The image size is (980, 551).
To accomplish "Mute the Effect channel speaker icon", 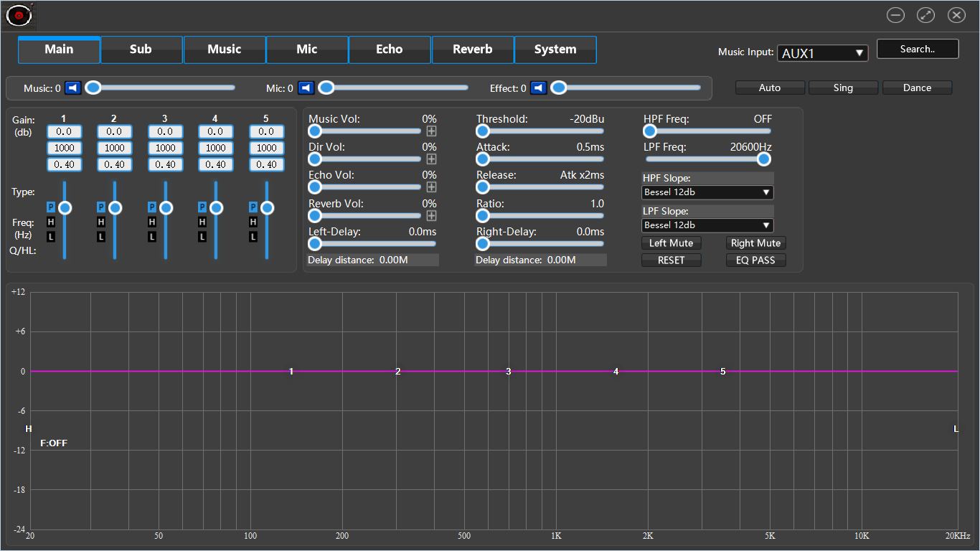I will pyautogui.click(x=538, y=88).
